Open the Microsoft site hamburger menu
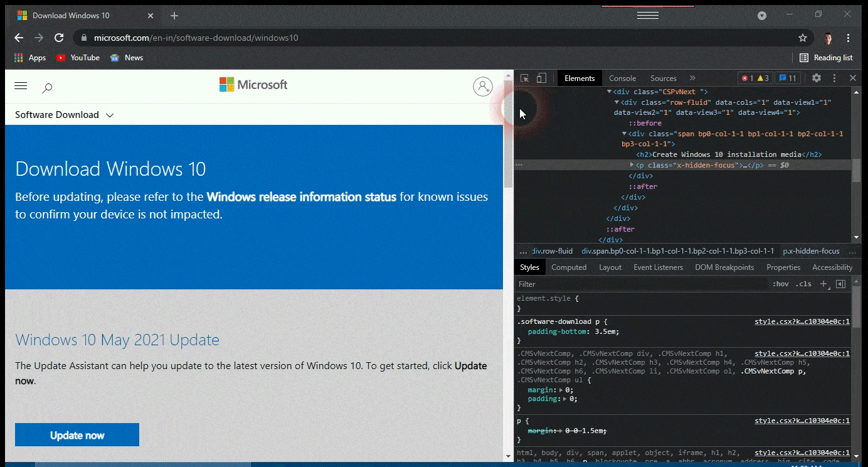 21,86
